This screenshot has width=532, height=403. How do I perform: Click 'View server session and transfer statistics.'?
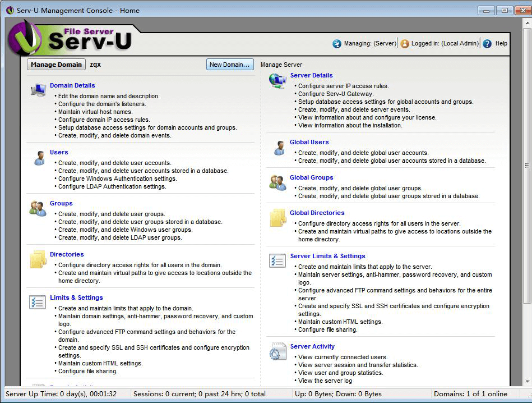click(358, 365)
